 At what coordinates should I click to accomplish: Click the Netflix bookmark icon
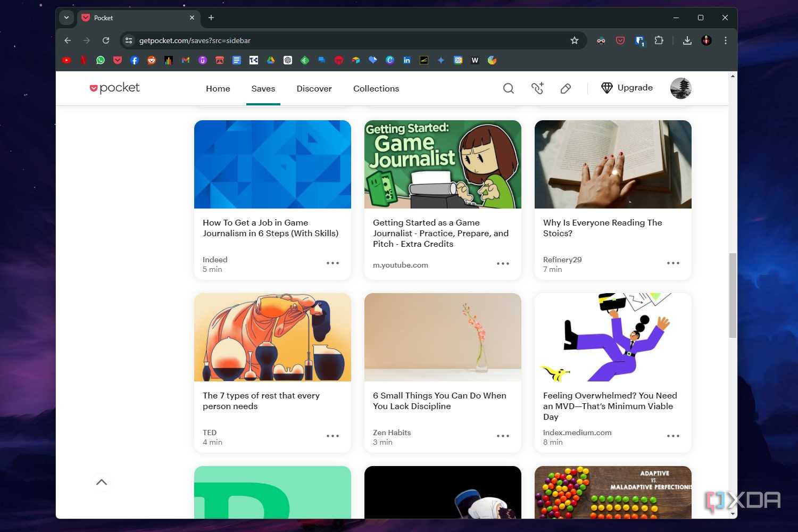(x=84, y=60)
